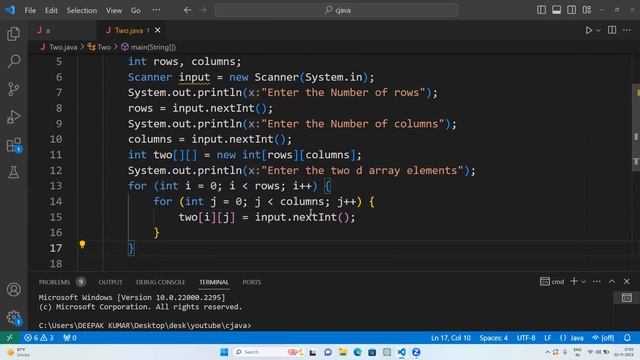Open the Accounts menu icon
The image size is (640, 360).
click(13, 289)
